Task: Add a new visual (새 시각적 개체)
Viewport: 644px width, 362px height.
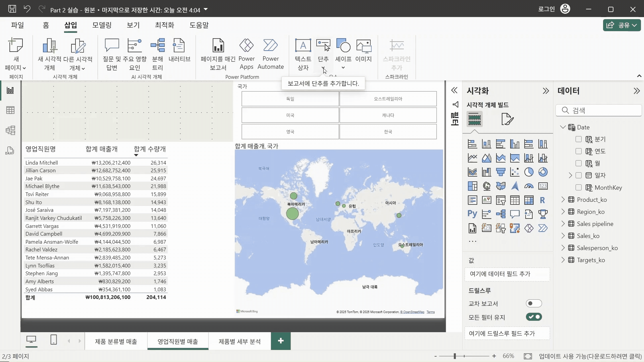Action: [50, 54]
